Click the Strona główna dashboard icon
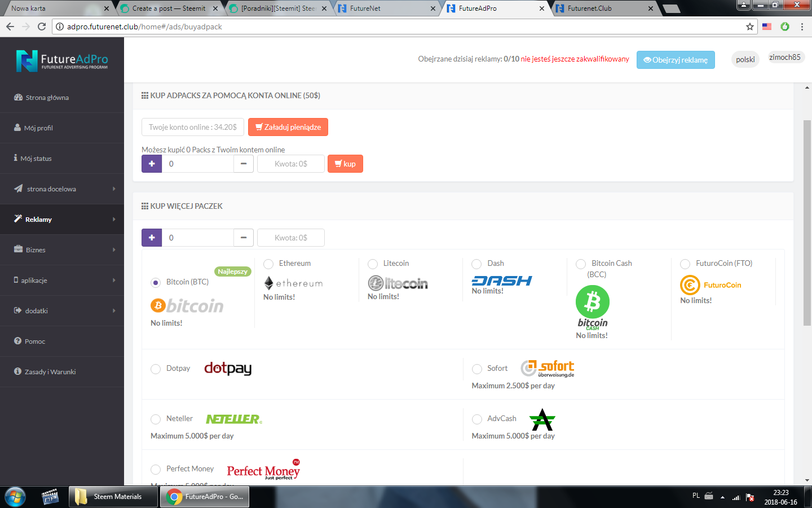 18,97
